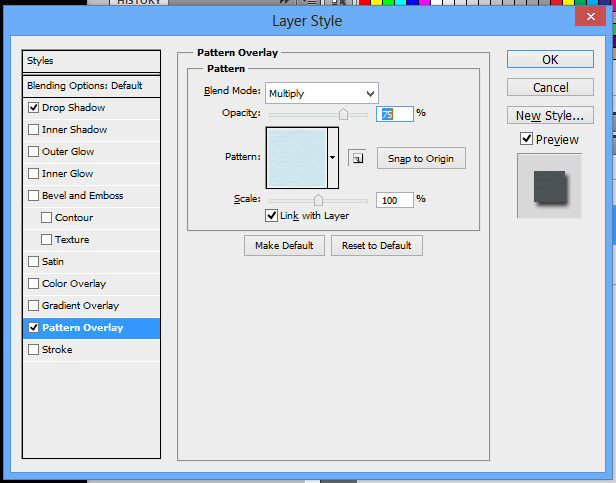Click the light blue pattern swatch
The height and width of the screenshot is (483, 616).
point(297,158)
